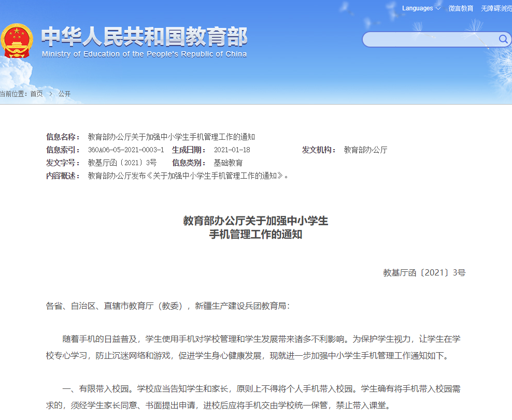
Task: Click the national emblem logo
Action: click(x=17, y=40)
